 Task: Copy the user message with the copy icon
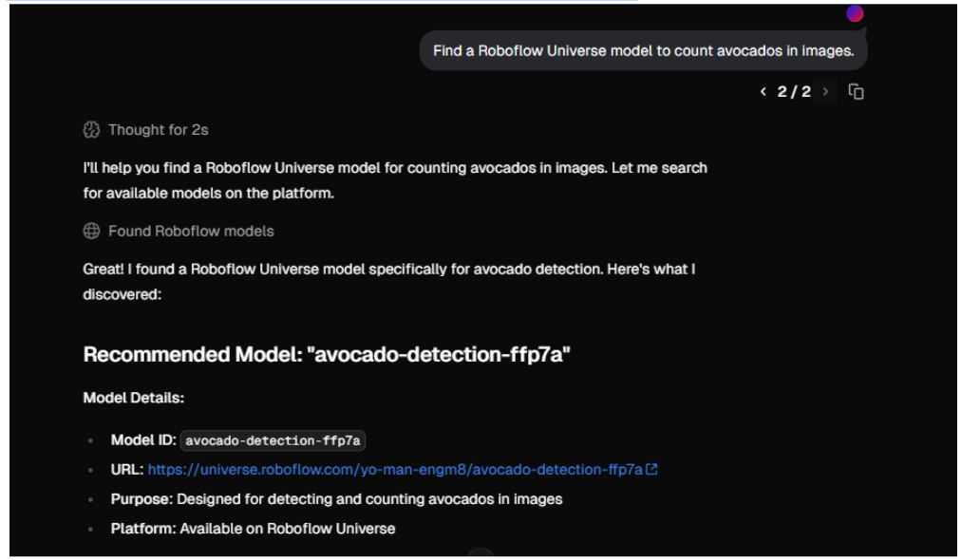pyautogui.click(x=856, y=92)
